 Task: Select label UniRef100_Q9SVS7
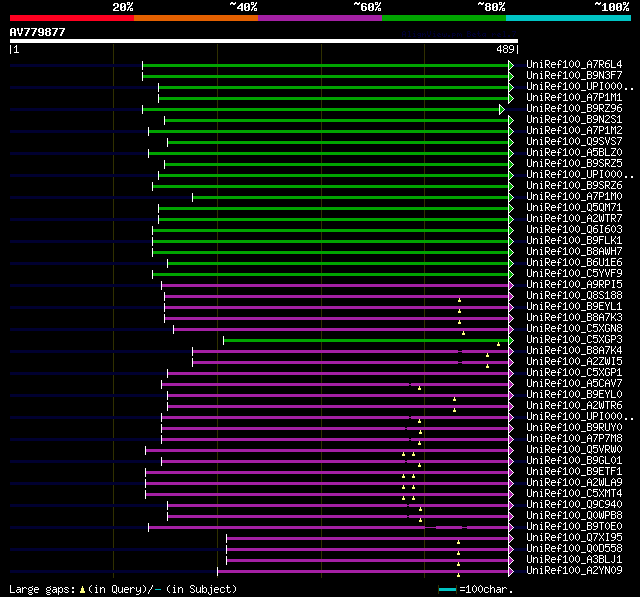(574, 142)
